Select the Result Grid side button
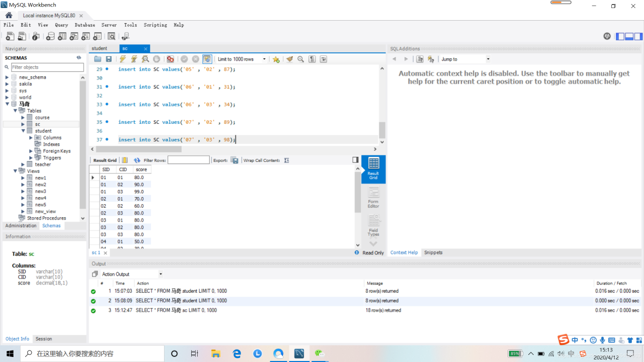This screenshot has width=644, height=362. pyautogui.click(x=373, y=168)
